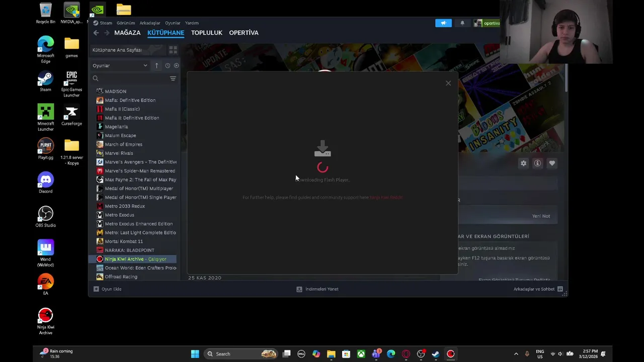Filter by recent activity clock icon
This screenshot has width=644, height=362.
click(168, 65)
